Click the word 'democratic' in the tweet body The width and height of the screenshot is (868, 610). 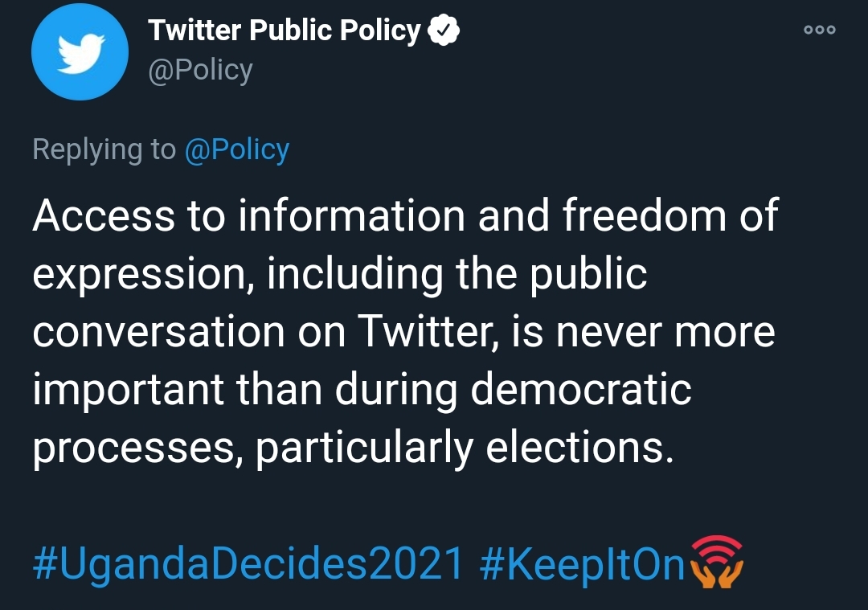[x=581, y=389]
